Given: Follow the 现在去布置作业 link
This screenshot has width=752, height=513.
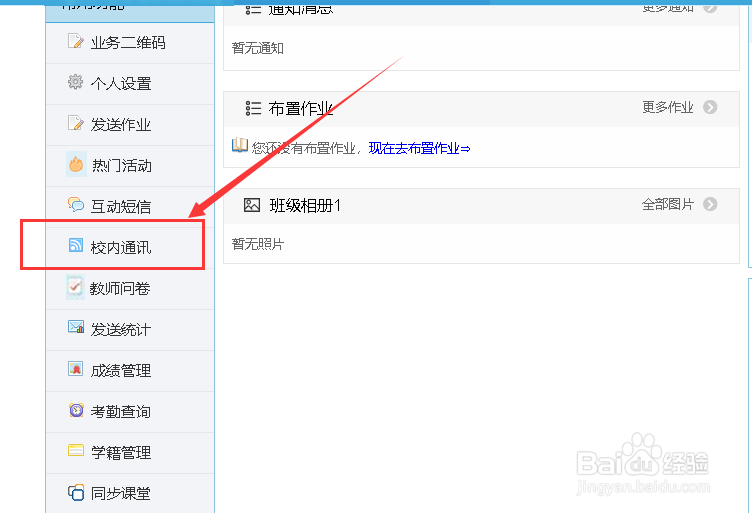Looking at the screenshot, I should (x=419, y=148).
